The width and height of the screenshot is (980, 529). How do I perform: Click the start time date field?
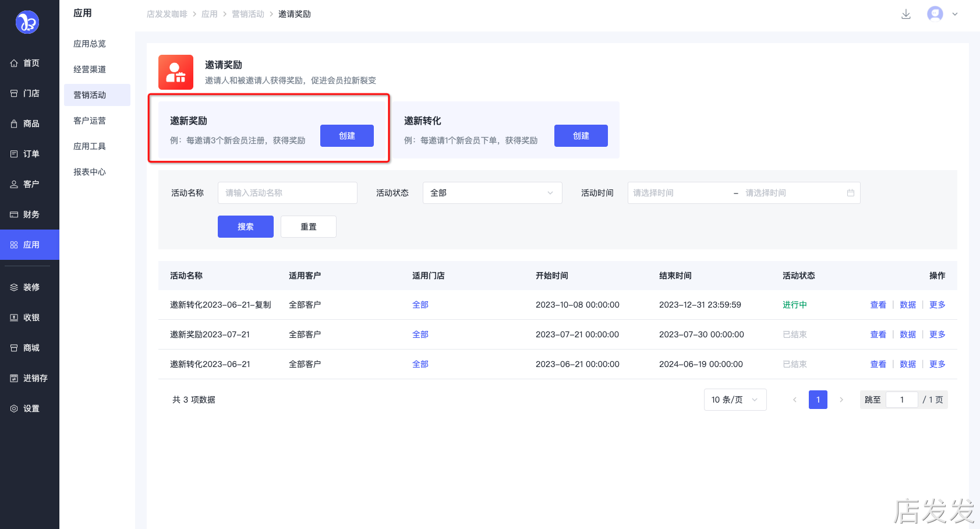pyautogui.click(x=679, y=193)
